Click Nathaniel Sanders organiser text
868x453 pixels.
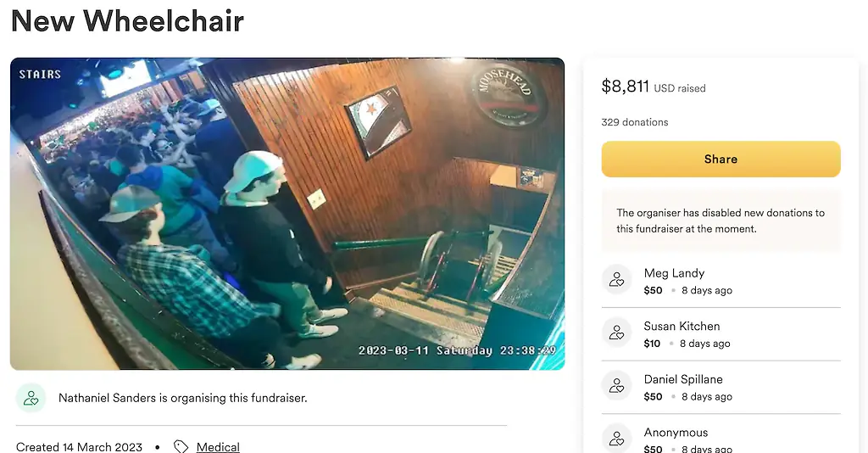[x=183, y=398]
